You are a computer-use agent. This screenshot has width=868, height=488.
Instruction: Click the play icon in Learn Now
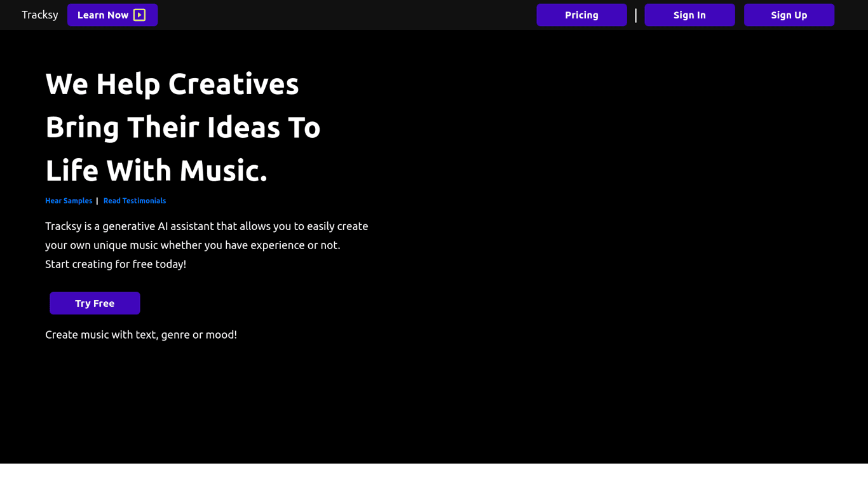[x=139, y=15]
